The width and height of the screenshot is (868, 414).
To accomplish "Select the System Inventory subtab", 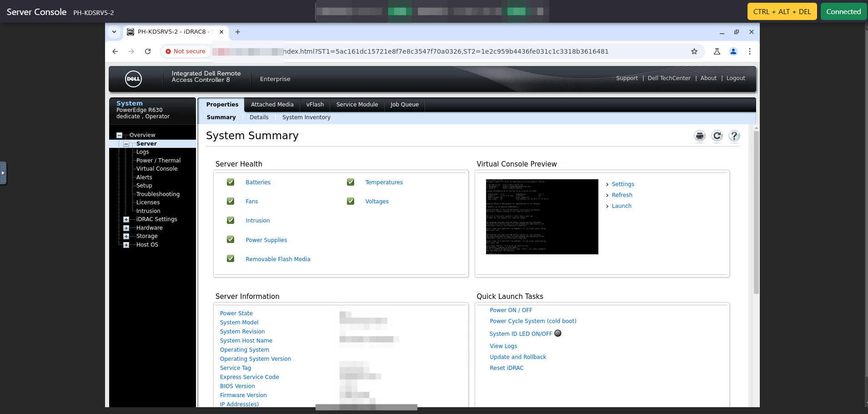I will pyautogui.click(x=306, y=117).
